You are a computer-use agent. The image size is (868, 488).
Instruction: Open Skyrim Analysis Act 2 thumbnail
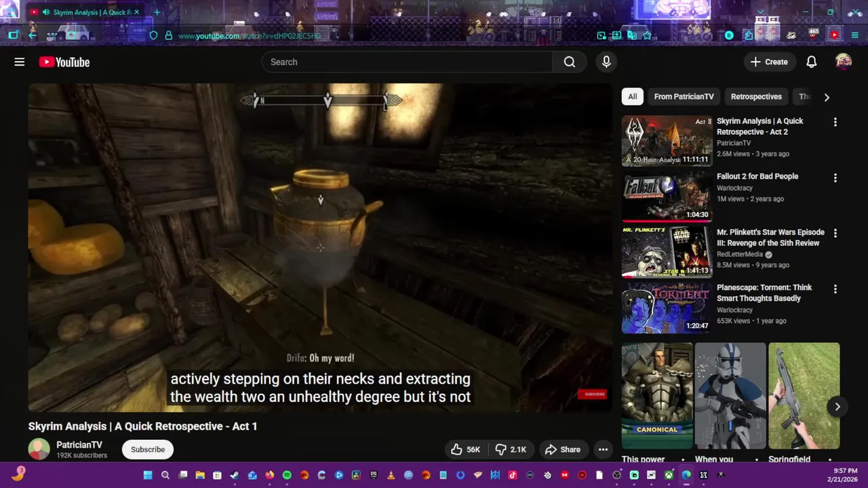[x=667, y=141]
